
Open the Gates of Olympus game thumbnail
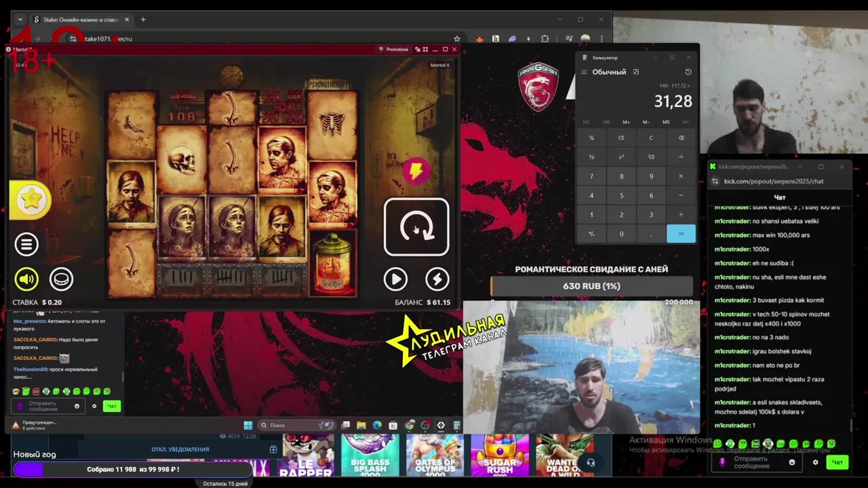coord(435,455)
